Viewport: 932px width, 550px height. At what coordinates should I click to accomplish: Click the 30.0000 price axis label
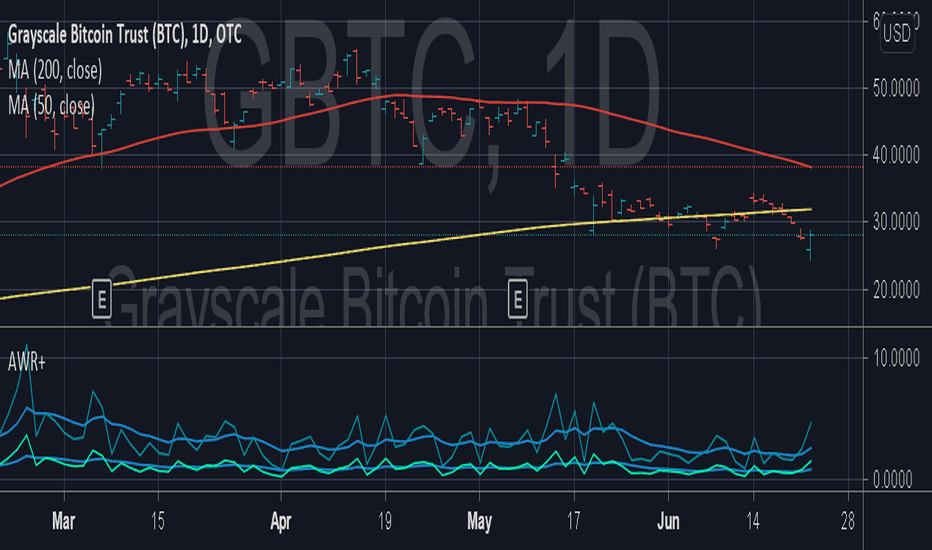(896, 222)
